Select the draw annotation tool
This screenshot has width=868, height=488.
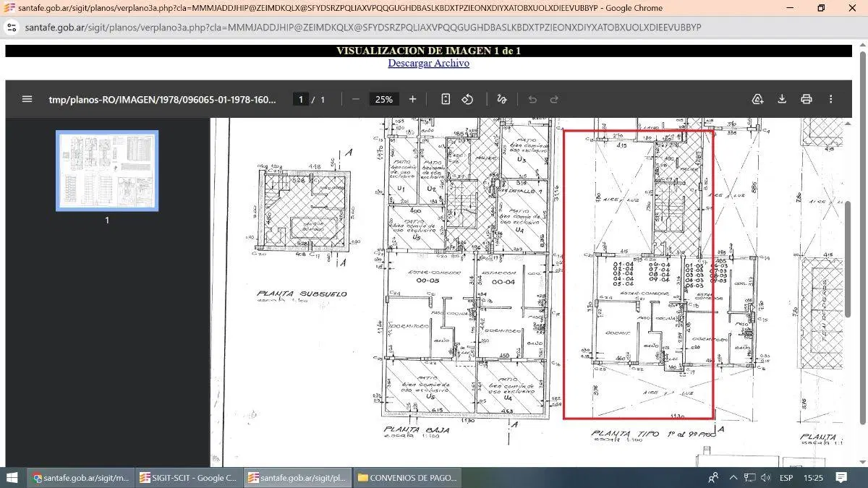[x=502, y=99]
